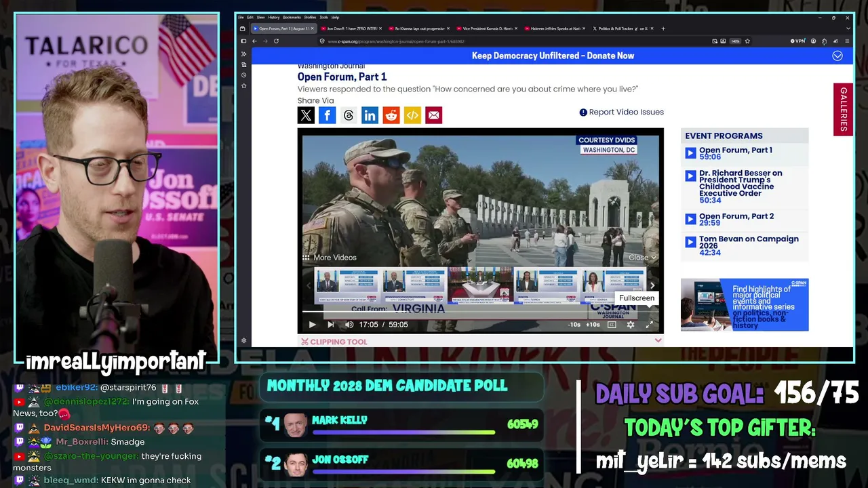
Task: Share the video on Threads
Action: 349,115
